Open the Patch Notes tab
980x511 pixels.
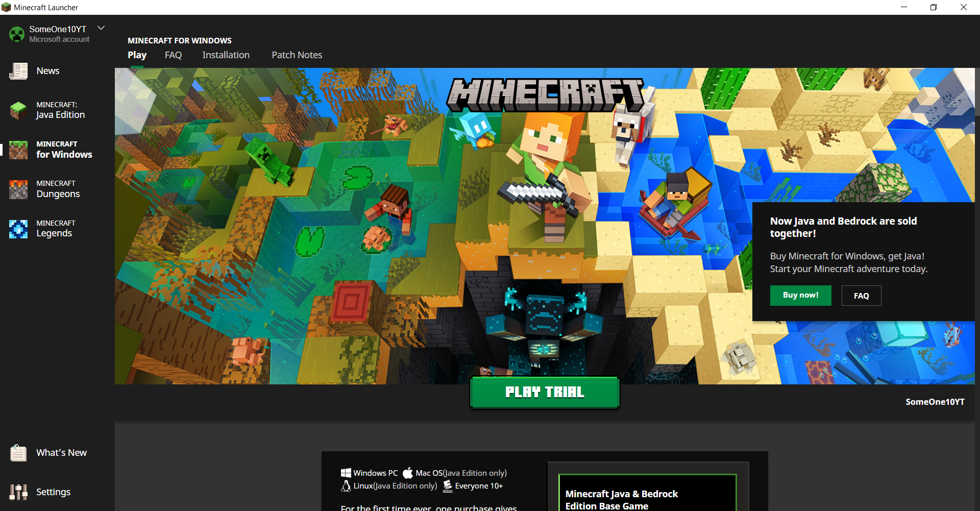297,55
